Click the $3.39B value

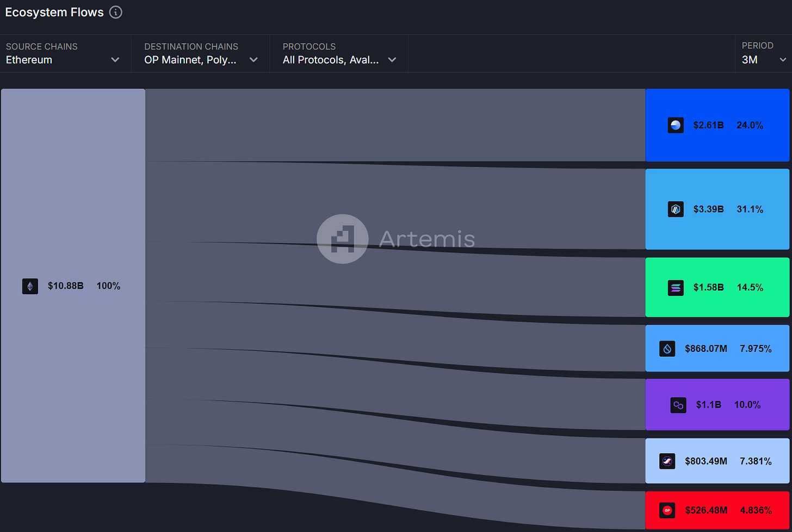pyautogui.click(x=709, y=209)
